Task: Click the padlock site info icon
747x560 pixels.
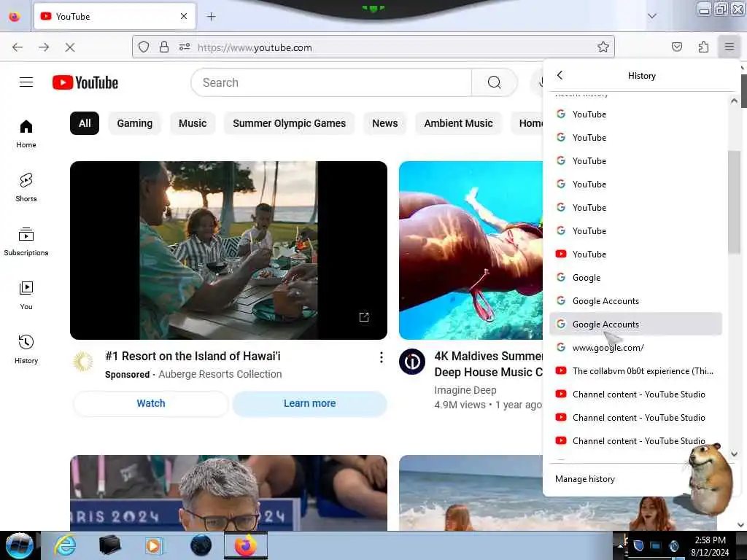Action: (x=164, y=47)
